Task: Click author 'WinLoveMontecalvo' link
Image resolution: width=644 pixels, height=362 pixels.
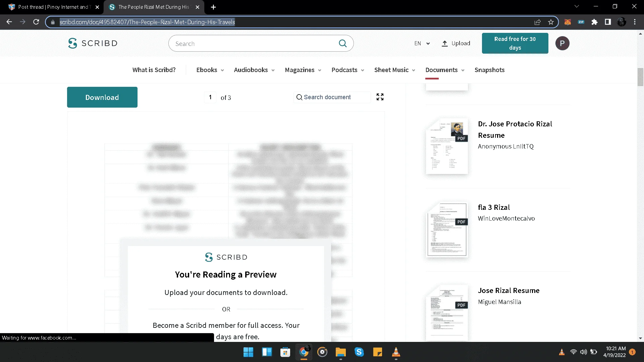Action: pos(506,219)
